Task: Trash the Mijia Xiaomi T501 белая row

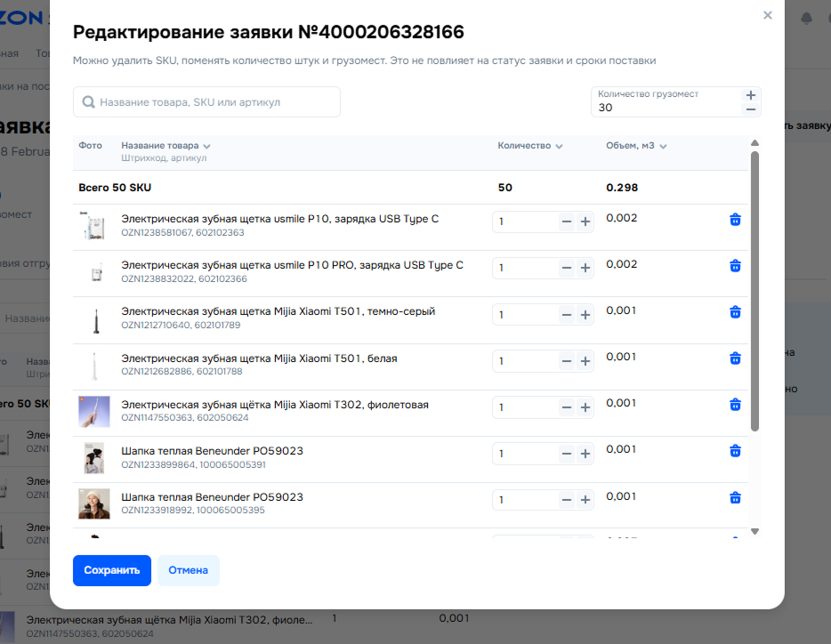Action: point(735,358)
